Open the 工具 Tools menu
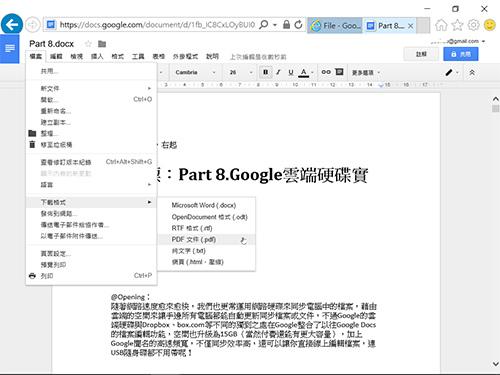 click(x=138, y=56)
